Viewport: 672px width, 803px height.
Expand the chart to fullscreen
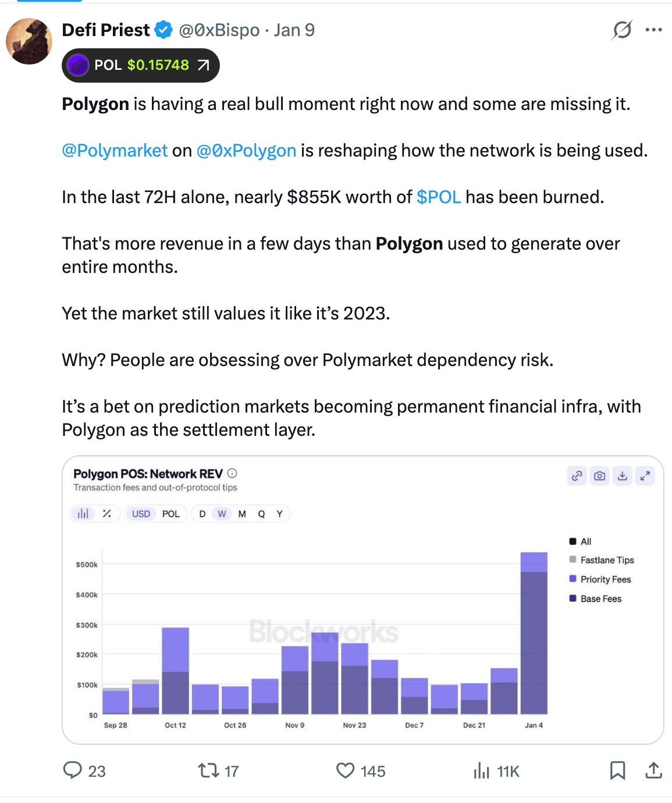pos(645,476)
